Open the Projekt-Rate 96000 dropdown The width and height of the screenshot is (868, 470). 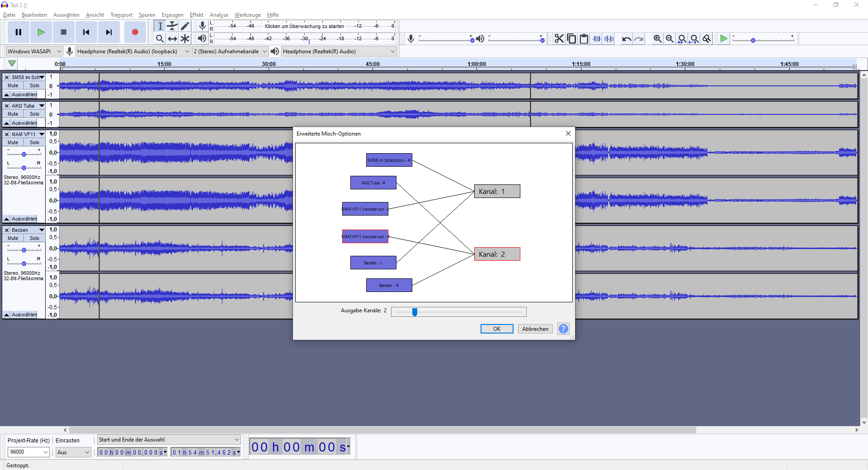pyautogui.click(x=28, y=452)
